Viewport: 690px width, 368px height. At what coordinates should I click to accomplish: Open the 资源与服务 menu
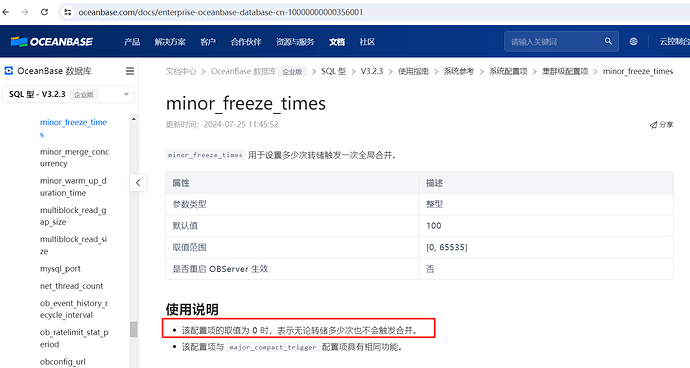click(x=295, y=42)
